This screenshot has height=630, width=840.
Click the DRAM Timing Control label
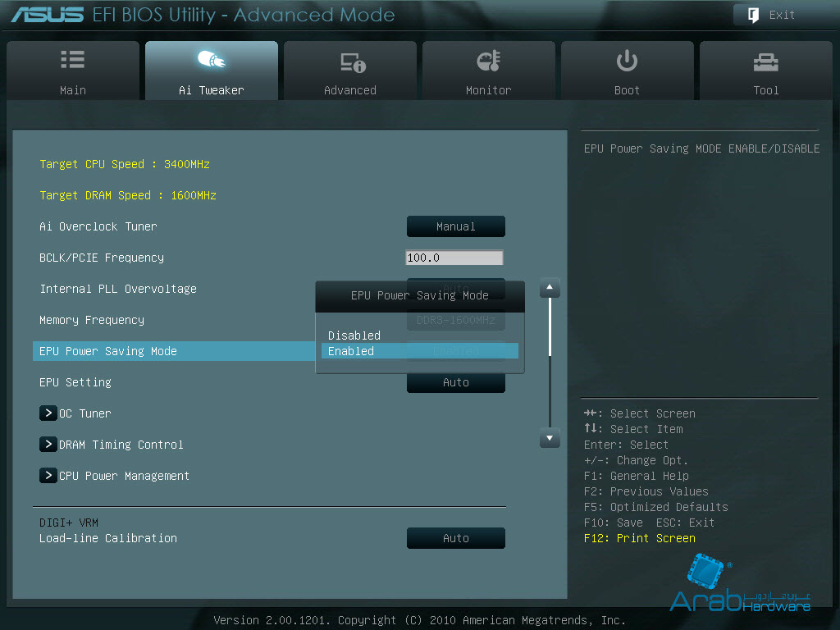tap(121, 444)
